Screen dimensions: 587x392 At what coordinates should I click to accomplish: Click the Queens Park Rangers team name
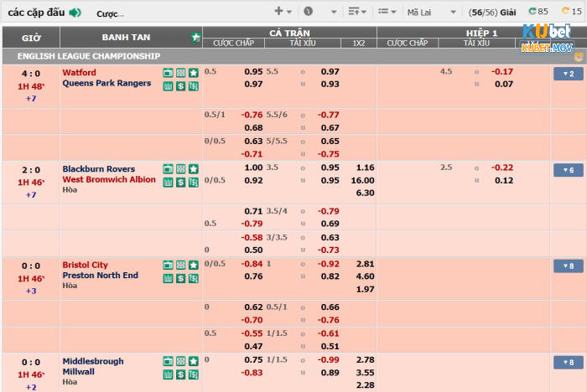click(106, 83)
